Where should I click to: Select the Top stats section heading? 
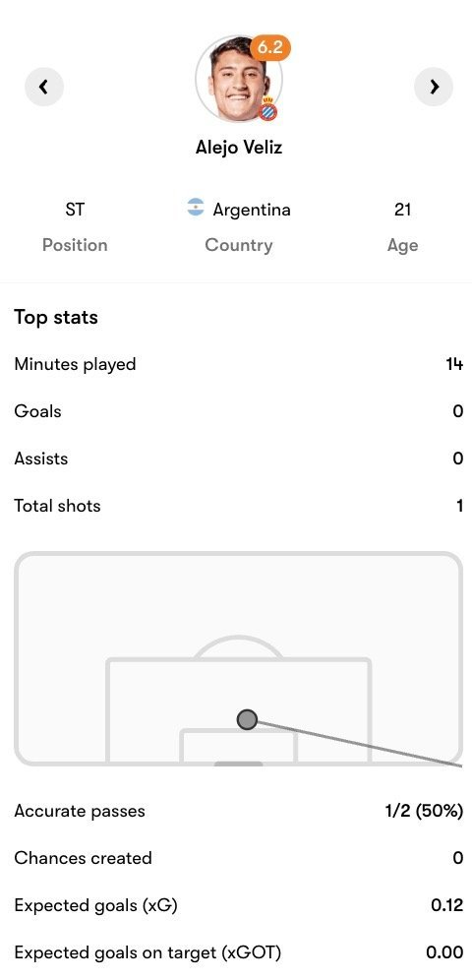pos(56,317)
